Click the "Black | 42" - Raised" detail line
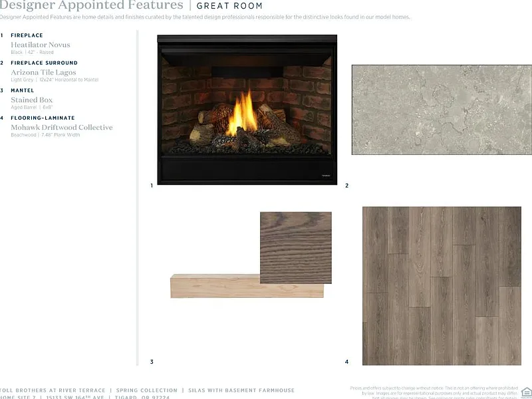Viewport: 532px width, 399px height. coord(32,53)
